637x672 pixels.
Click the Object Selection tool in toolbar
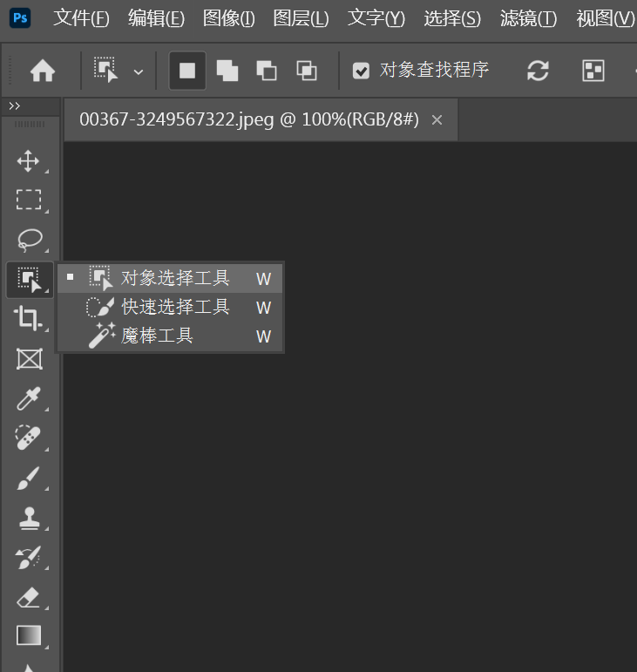pos(29,280)
